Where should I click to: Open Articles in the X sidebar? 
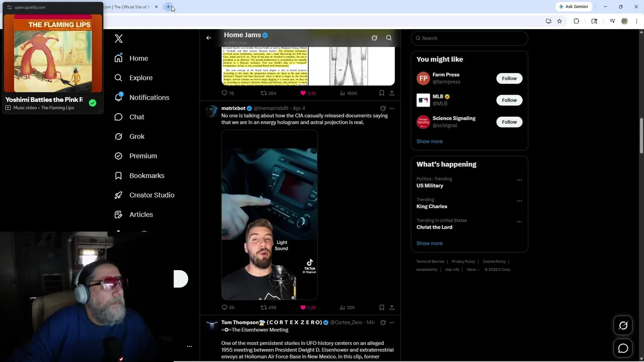134,215
